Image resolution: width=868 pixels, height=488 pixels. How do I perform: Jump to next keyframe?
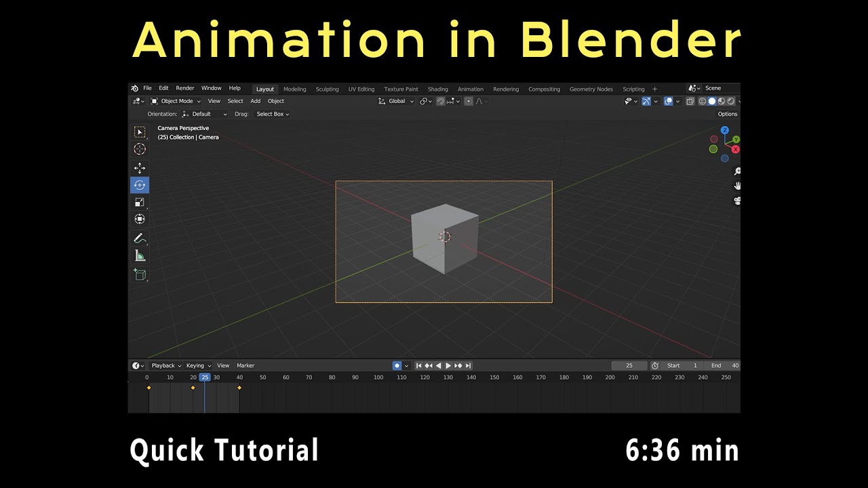(x=458, y=366)
